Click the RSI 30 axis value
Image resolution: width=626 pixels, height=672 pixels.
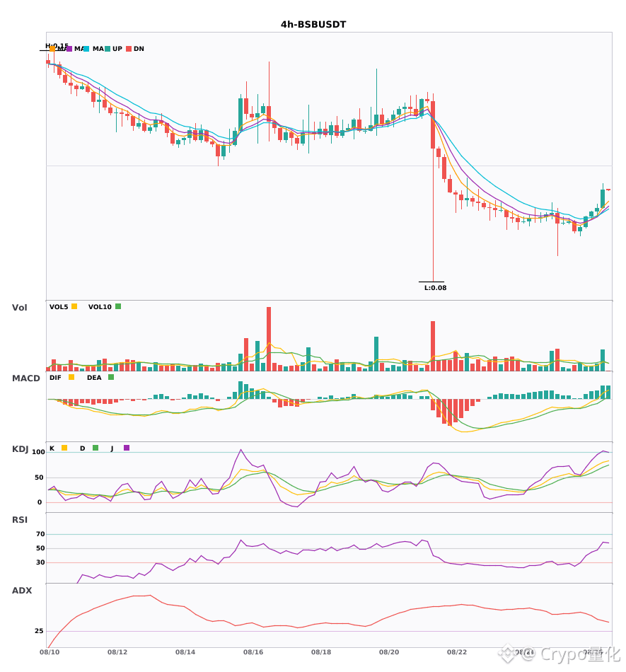40,562
